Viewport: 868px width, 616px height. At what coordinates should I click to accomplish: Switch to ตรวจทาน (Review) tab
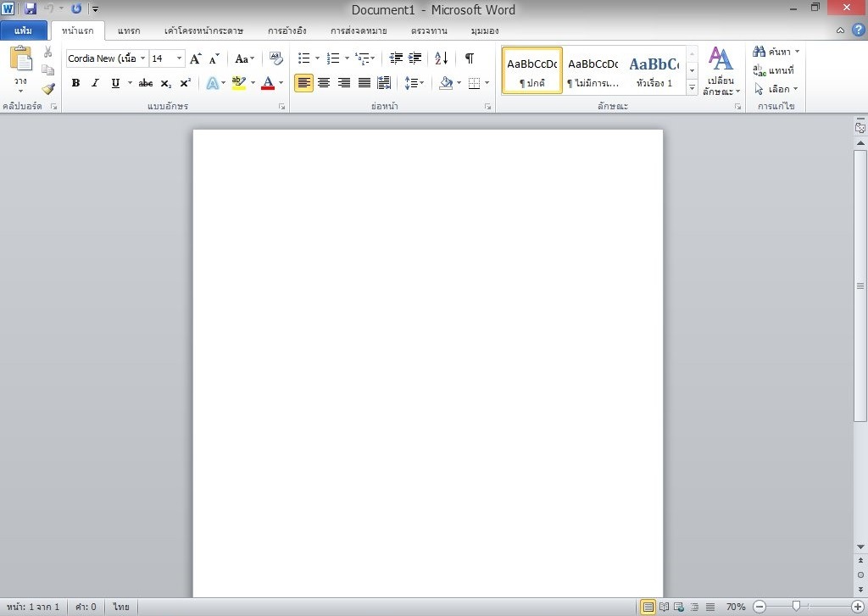click(x=429, y=31)
